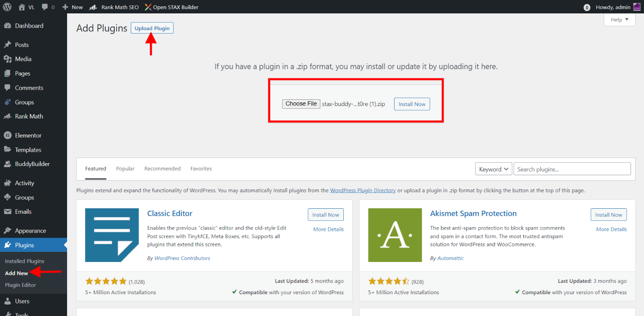The image size is (644, 316).
Task: Open Plugin Editor submenu item
Action: click(x=21, y=285)
